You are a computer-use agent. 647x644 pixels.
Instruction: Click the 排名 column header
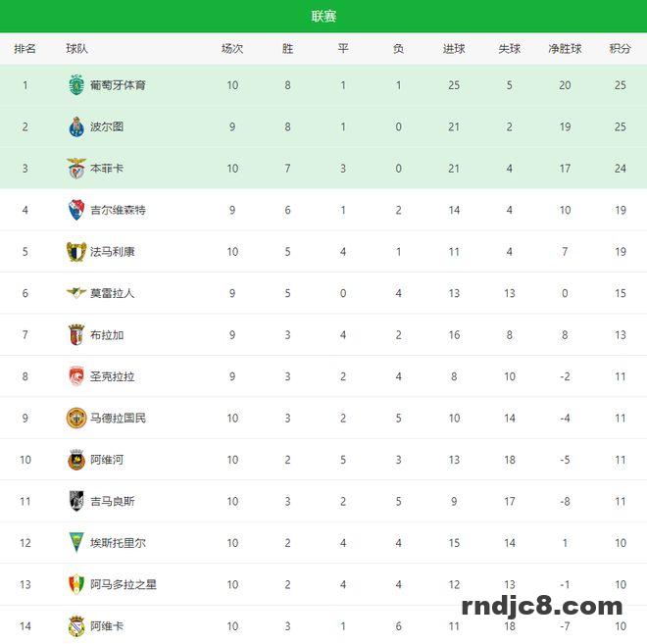coord(25,48)
